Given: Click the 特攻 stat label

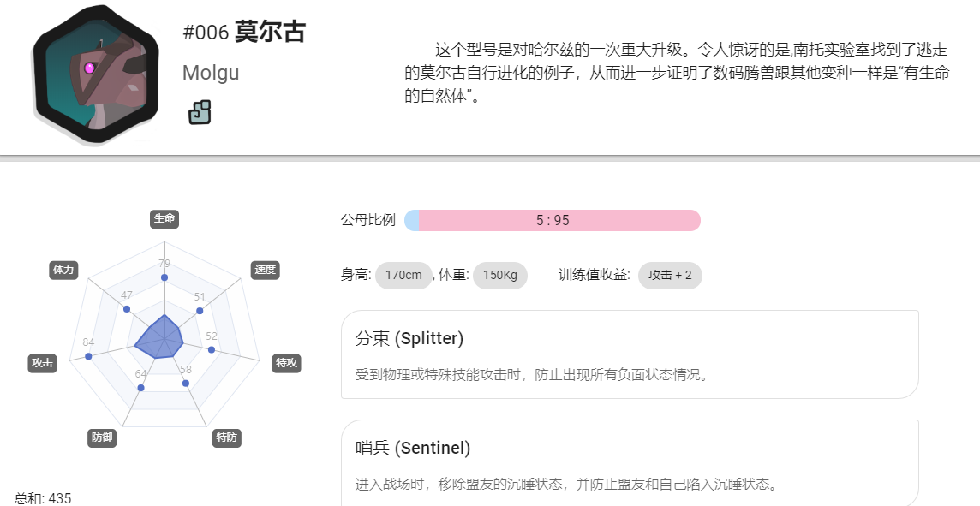Looking at the screenshot, I should tap(286, 364).
